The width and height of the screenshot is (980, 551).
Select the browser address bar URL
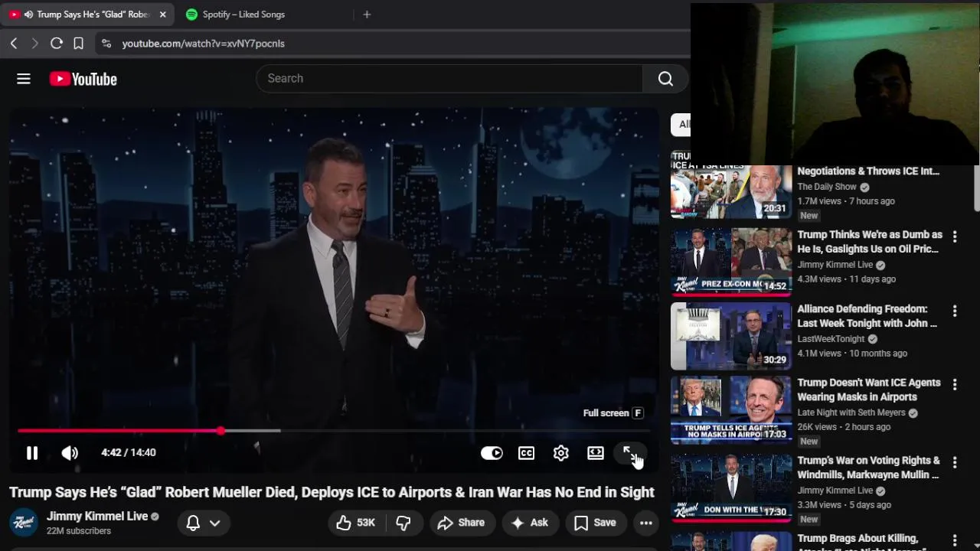coord(204,44)
